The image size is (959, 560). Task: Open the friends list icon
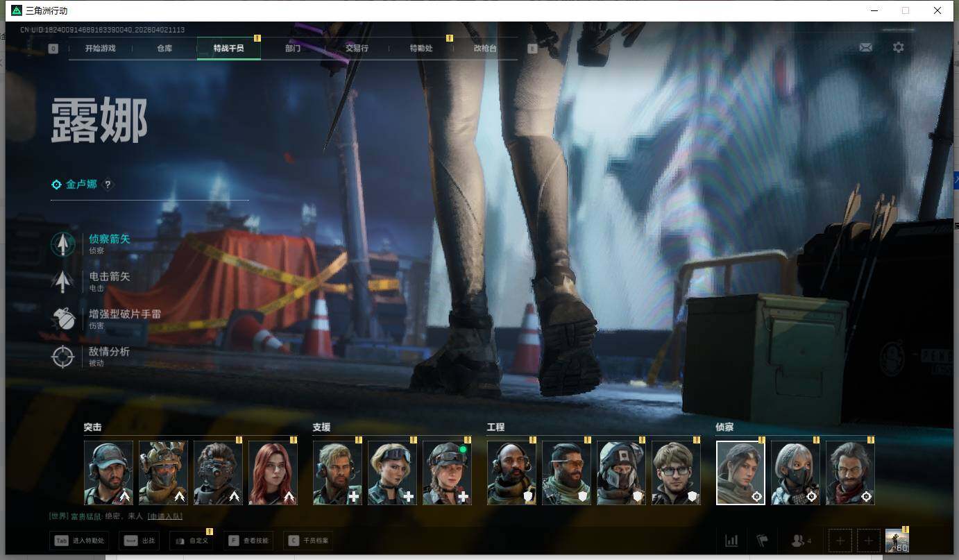click(x=801, y=541)
